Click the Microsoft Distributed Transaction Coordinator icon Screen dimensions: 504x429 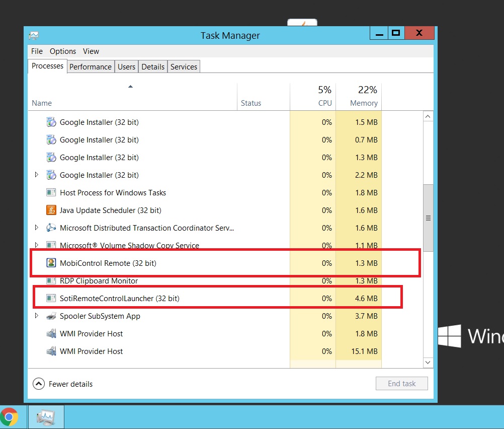pyautogui.click(x=51, y=228)
